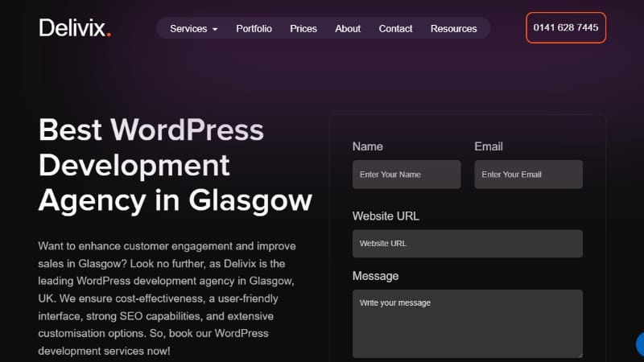Click the paragraph starting 'Want to enhance customer engagement'

point(167,298)
